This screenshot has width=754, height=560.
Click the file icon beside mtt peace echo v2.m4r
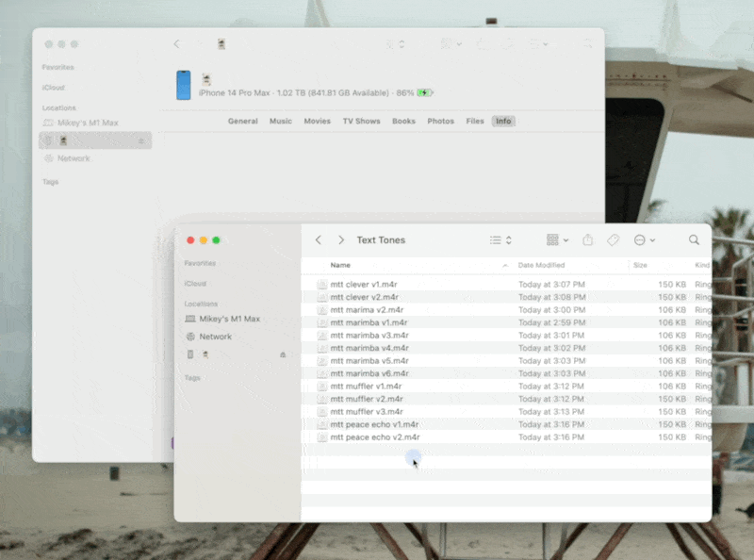click(x=322, y=437)
